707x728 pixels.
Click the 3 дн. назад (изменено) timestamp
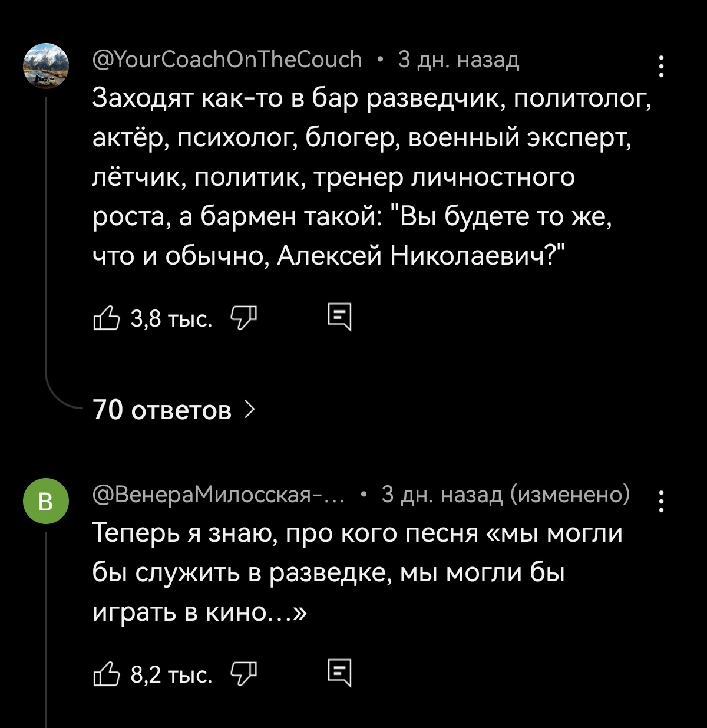505,493
